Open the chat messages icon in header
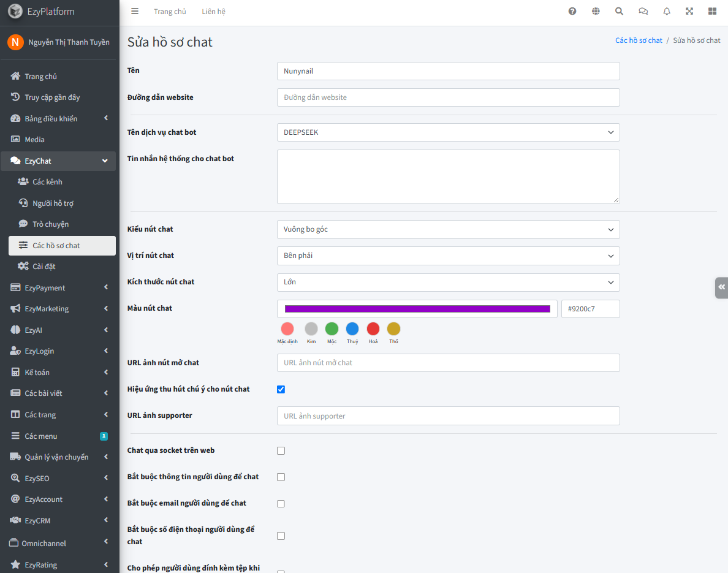Image resolution: width=728 pixels, height=573 pixels. pyautogui.click(x=643, y=11)
